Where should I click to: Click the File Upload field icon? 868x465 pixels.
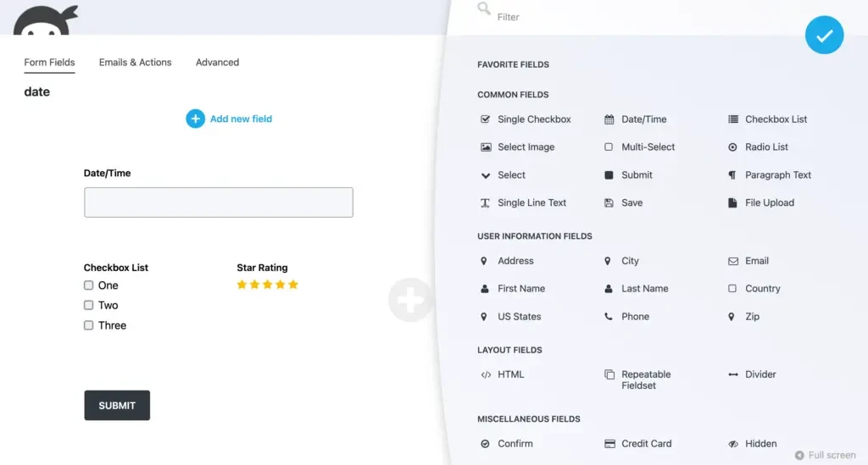click(x=733, y=203)
